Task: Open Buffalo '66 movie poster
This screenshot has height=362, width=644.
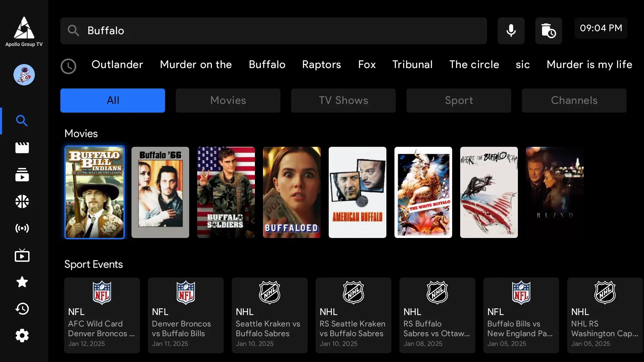Action: [x=160, y=192]
